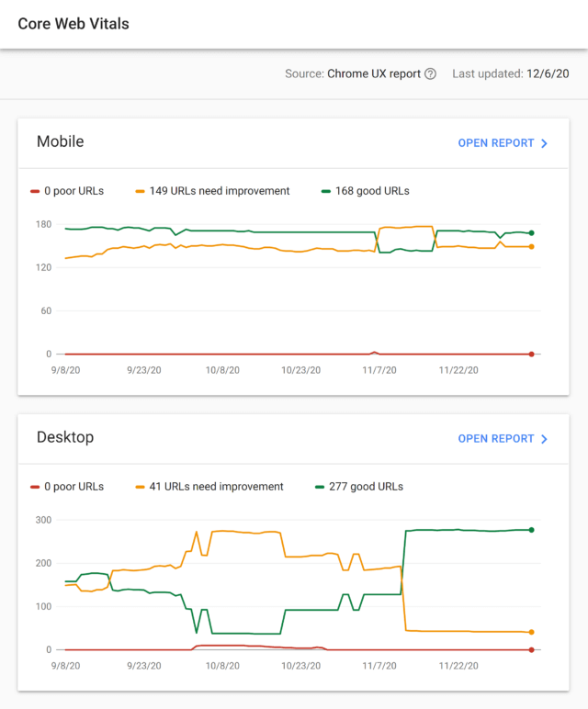Click '11/22/20' date label on Desktop chart

pos(458,666)
